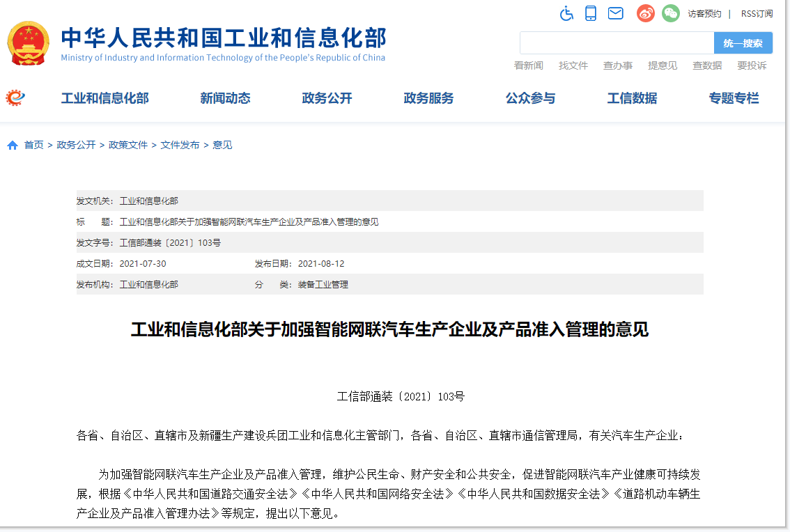Click the national emblem logo
The width and height of the screenshot is (790, 532).
pos(29,43)
